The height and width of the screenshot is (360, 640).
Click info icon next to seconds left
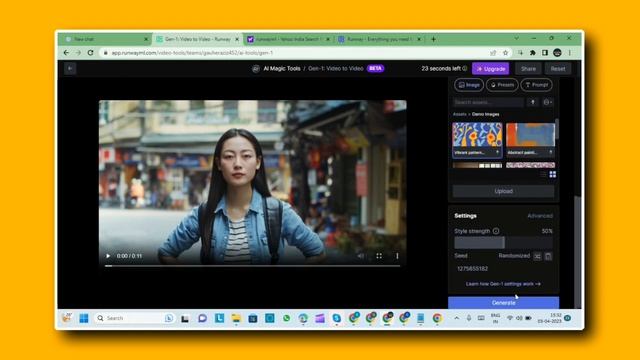pyautogui.click(x=464, y=69)
